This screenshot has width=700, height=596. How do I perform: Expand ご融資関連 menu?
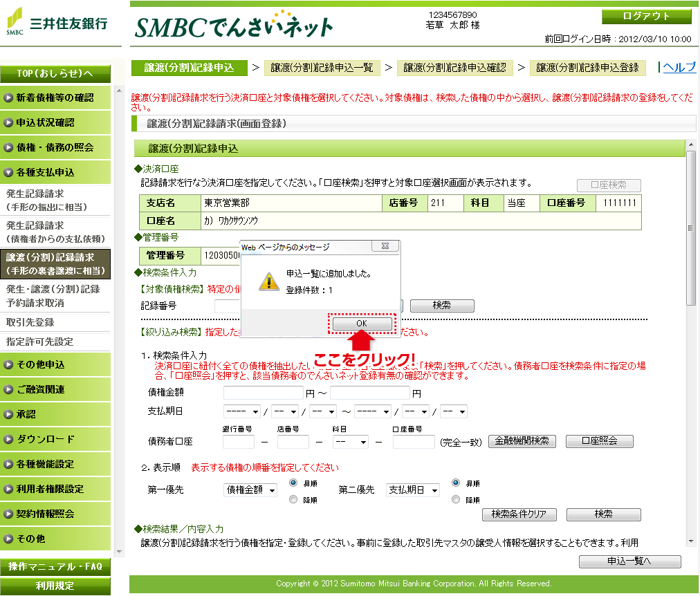click(x=55, y=389)
